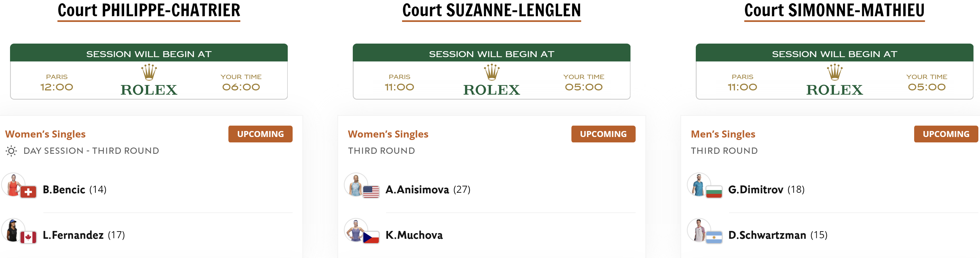The height and width of the screenshot is (258, 980).
Task: Open the Court SIMONNE-MATHIEU heading
Action: click(x=834, y=11)
